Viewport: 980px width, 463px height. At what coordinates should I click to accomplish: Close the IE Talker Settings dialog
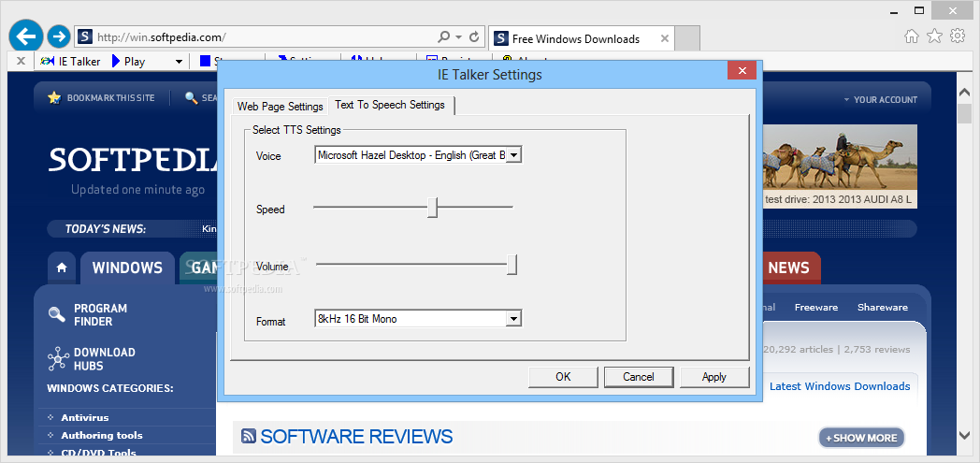(x=742, y=70)
